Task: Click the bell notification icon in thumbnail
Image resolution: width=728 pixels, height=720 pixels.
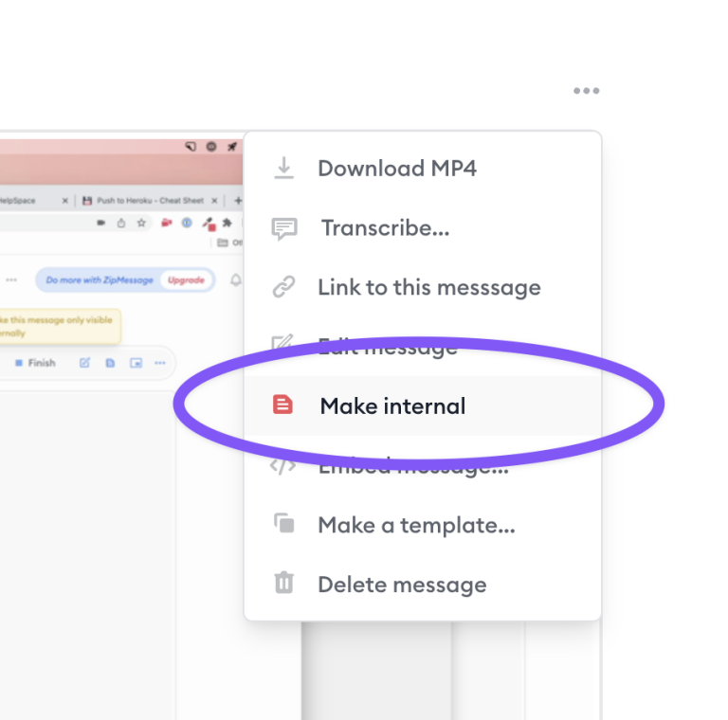Action: pos(236,279)
